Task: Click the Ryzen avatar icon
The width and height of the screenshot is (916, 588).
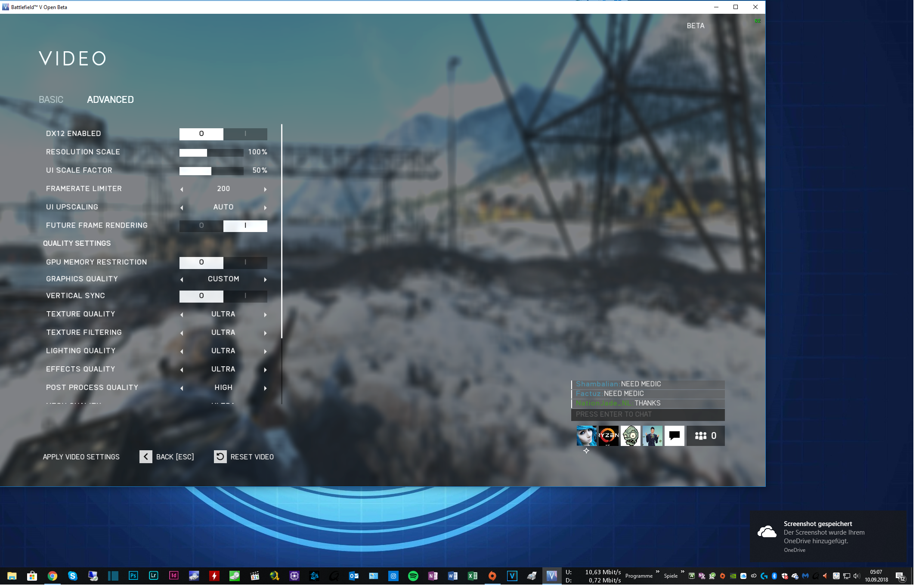Action: tap(608, 436)
